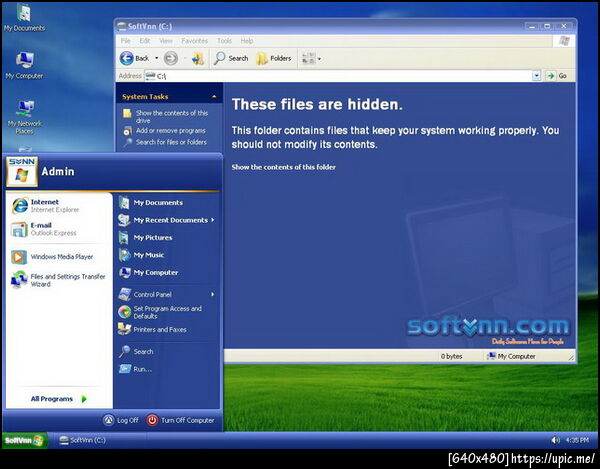Go up one folder level icon
The height and width of the screenshot is (469, 600).
198,59
